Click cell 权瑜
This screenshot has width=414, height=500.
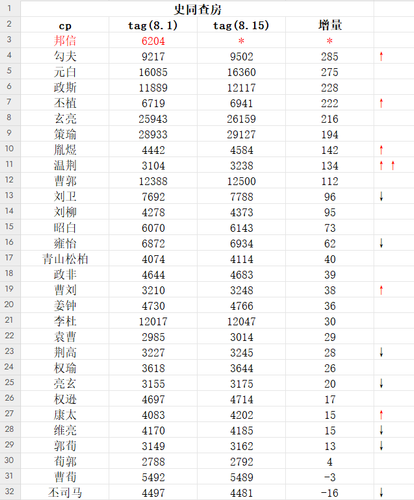point(65,368)
